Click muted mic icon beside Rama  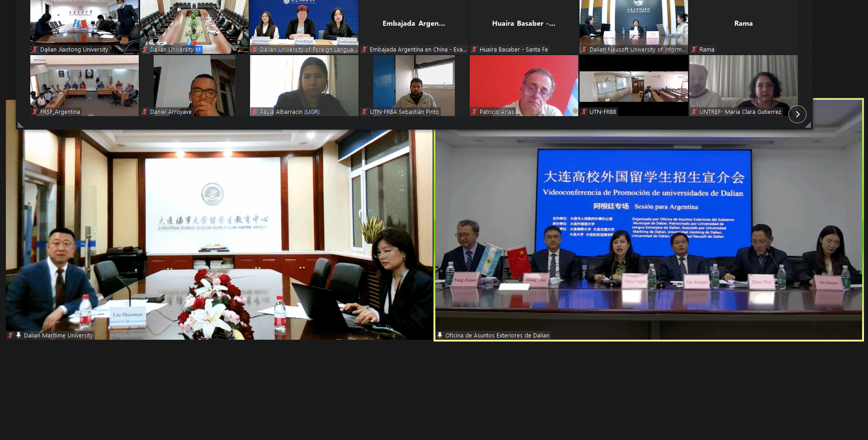(694, 50)
